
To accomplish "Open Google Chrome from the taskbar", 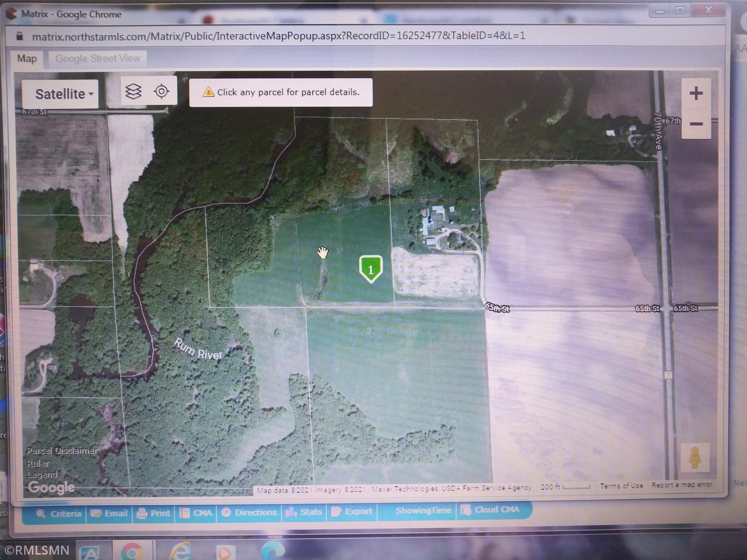I will point(132,551).
